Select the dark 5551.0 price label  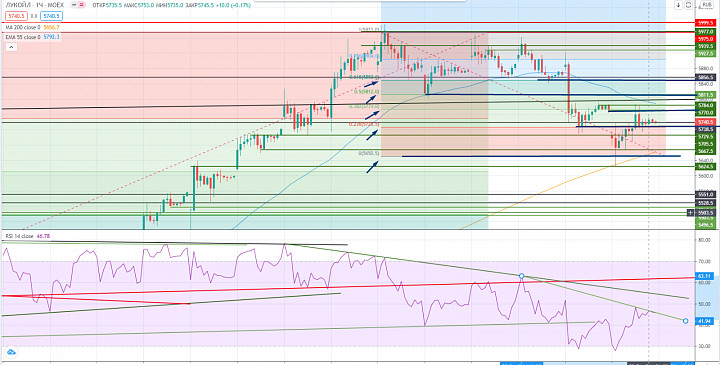[x=706, y=195]
